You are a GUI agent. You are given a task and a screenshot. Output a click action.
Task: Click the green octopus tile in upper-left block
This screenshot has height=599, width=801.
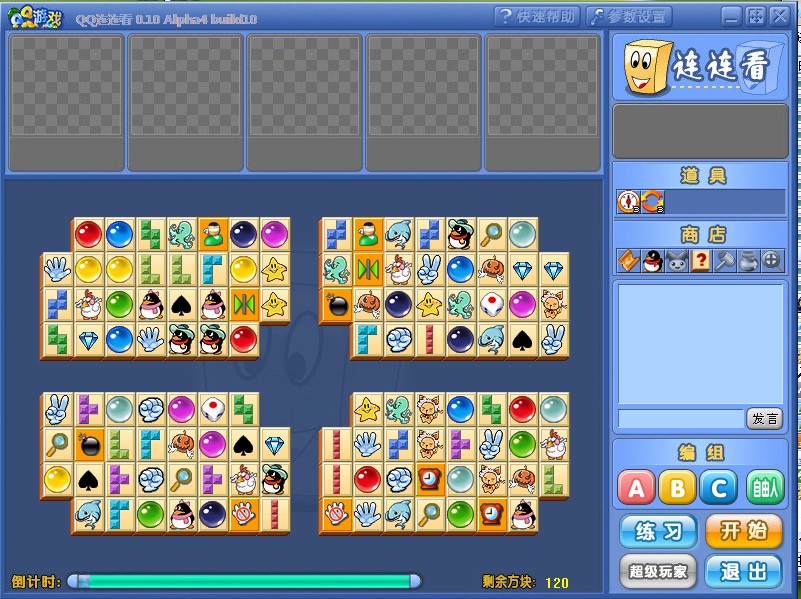181,234
